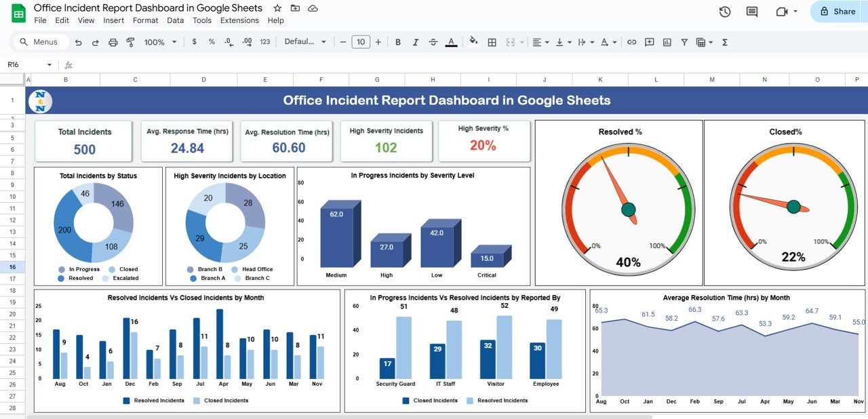Open the comments panel icon

coord(752,12)
